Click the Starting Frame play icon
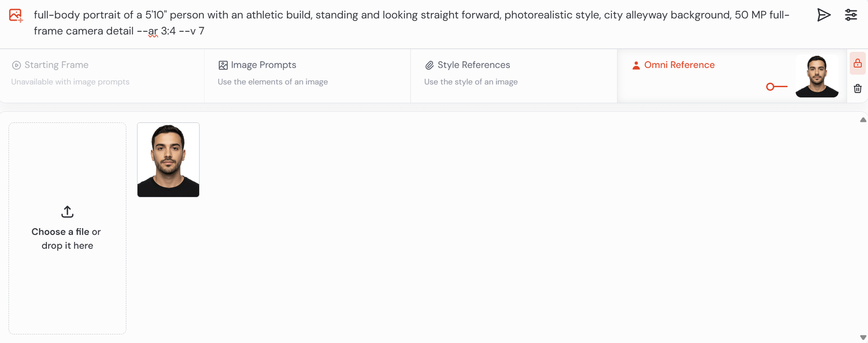The height and width of the screenshot is (343, 868). tap(16, 65)
